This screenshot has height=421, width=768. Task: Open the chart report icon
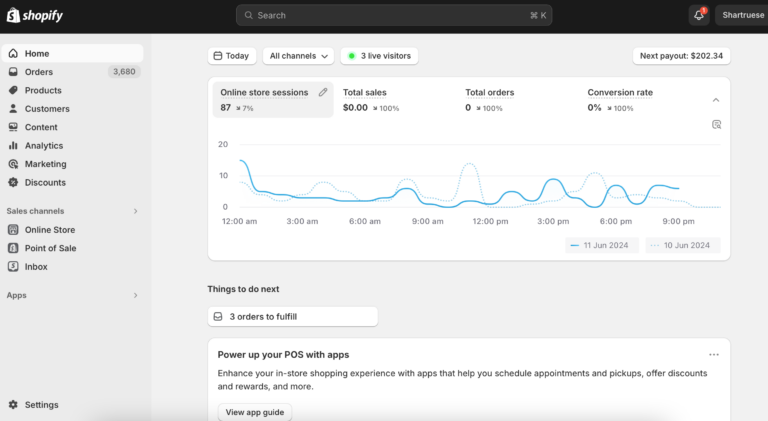716,124
